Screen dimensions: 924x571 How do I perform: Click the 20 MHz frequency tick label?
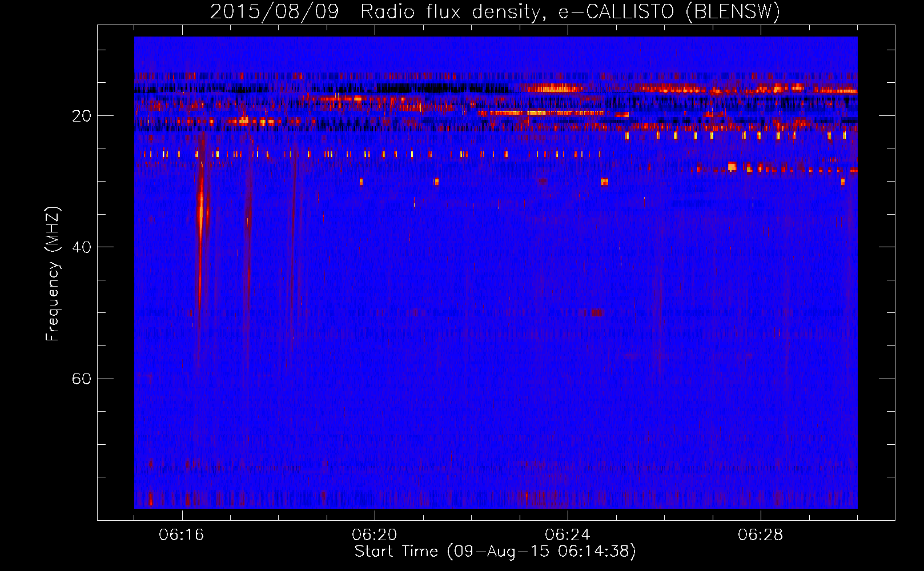pyautogui.click(x=82, y=116)
